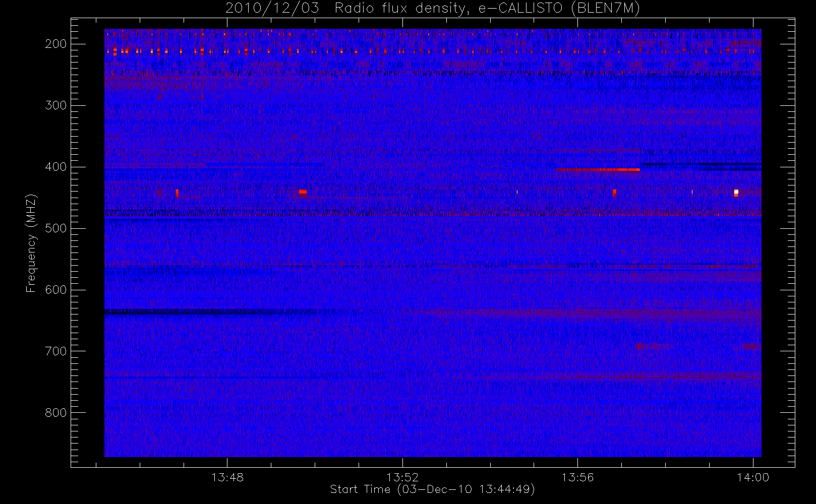Image resolution: width=816 pixels, height=504 pixels.
Task: Click the dark band near 635 MHz
Action: [x=217, y=312]
